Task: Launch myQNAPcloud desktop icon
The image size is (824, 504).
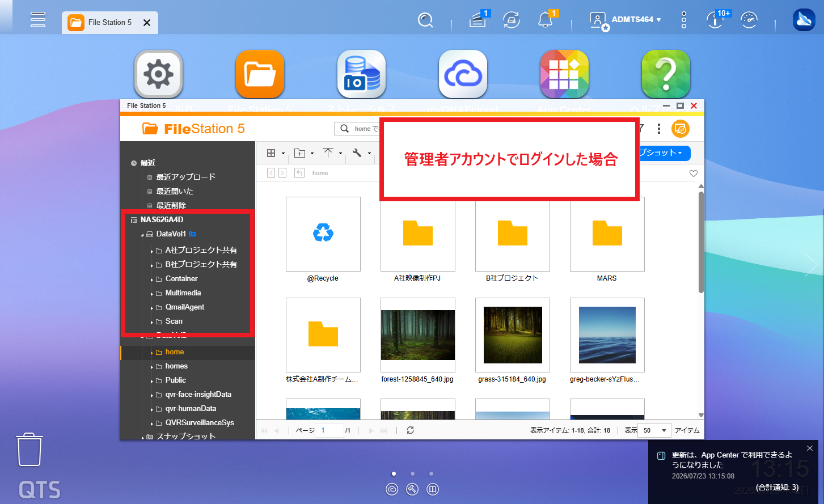Action: click(x=463, y=74)
